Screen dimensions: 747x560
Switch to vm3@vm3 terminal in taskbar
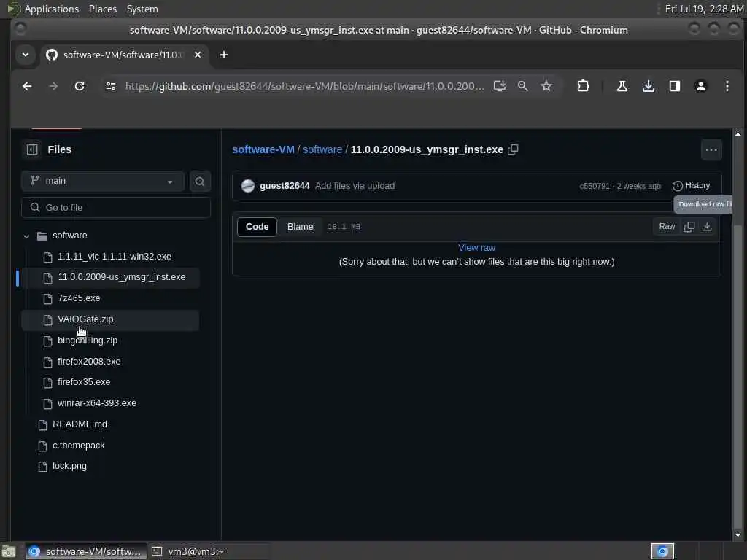point(189,551)
